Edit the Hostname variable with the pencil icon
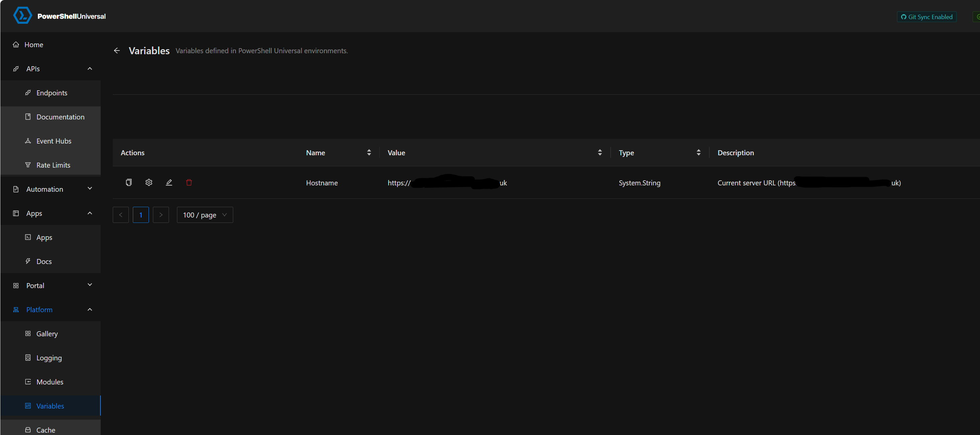Viewport: 980px width, 435px height. pyautogui.click(x=169, y=182)
